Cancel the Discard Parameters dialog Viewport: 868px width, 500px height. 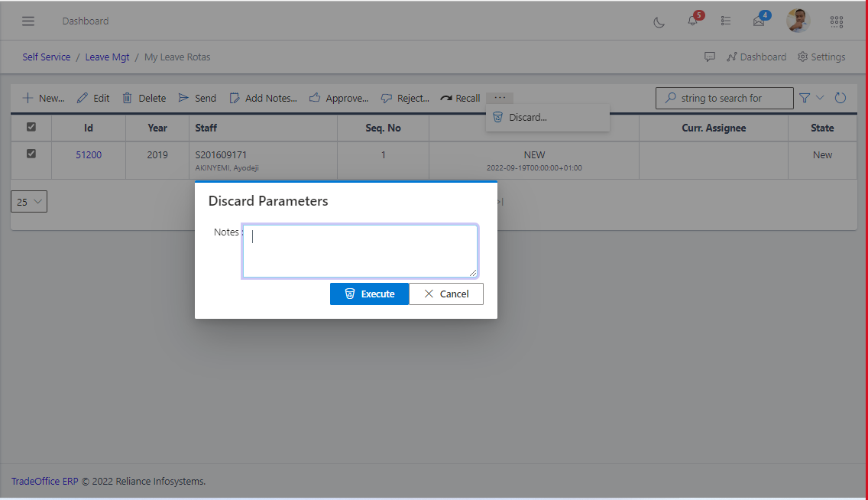[x=446, y=294]
